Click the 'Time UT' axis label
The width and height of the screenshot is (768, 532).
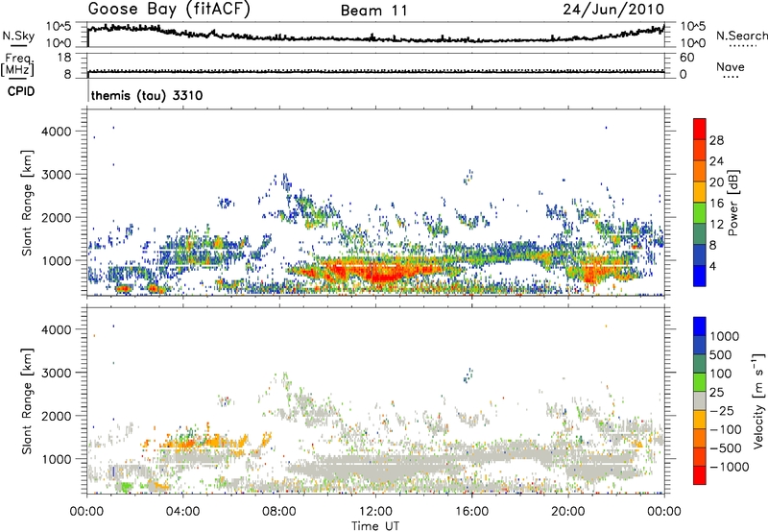coord(375,526)
